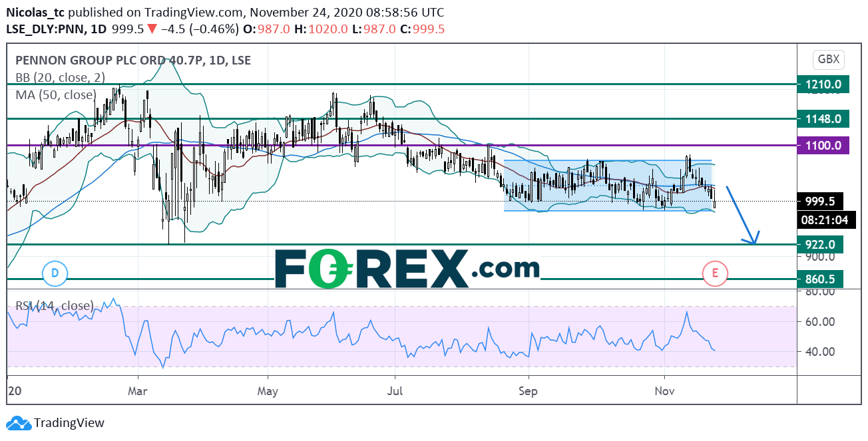Screen dimensions: 868x441
Task: Open the GBX currency selector badge
Action: 828,59
